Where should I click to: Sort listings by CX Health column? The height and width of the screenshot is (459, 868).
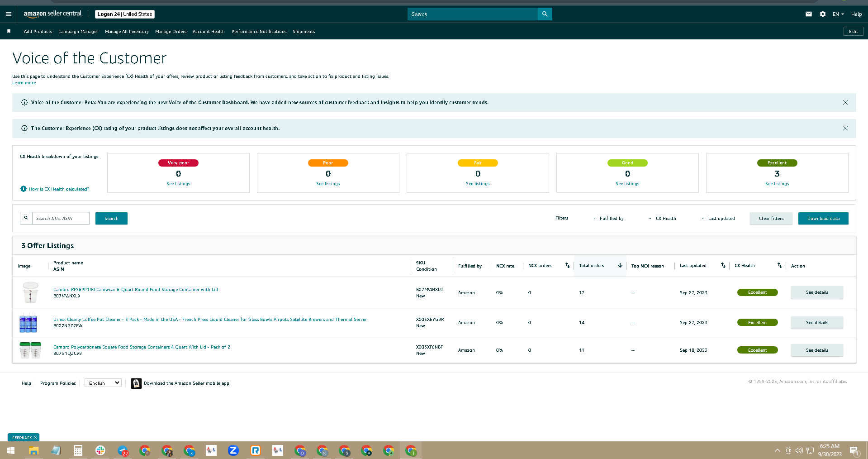point(780,266)
